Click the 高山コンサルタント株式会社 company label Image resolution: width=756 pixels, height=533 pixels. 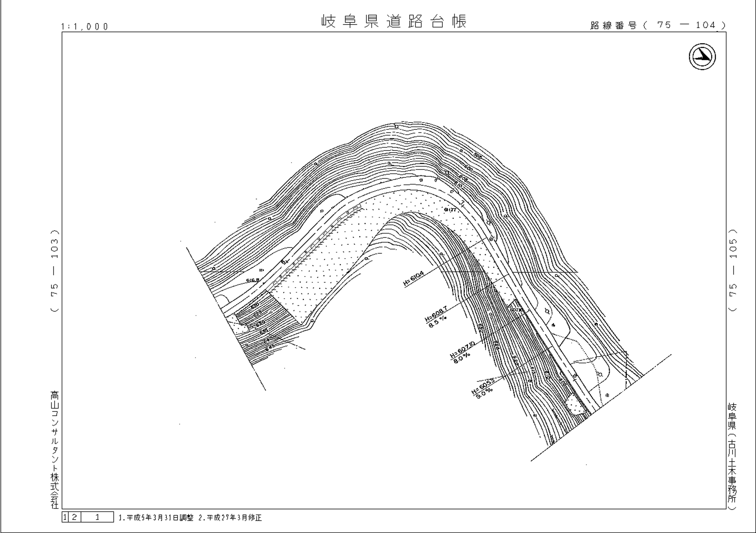pos(55,450)
